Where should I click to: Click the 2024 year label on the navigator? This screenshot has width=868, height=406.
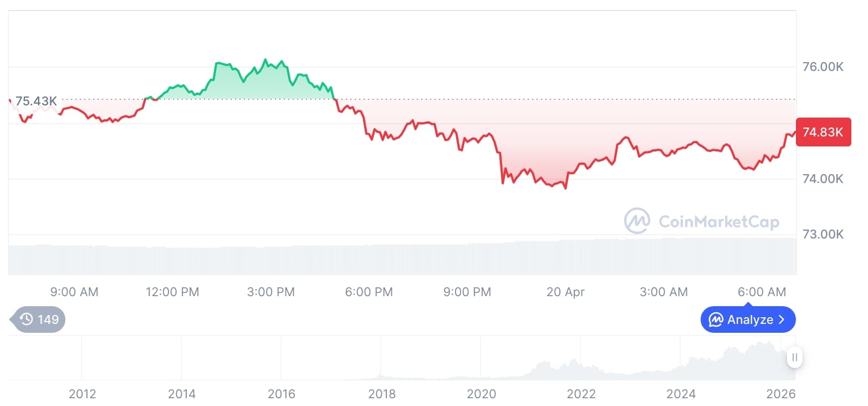(682, 394)
